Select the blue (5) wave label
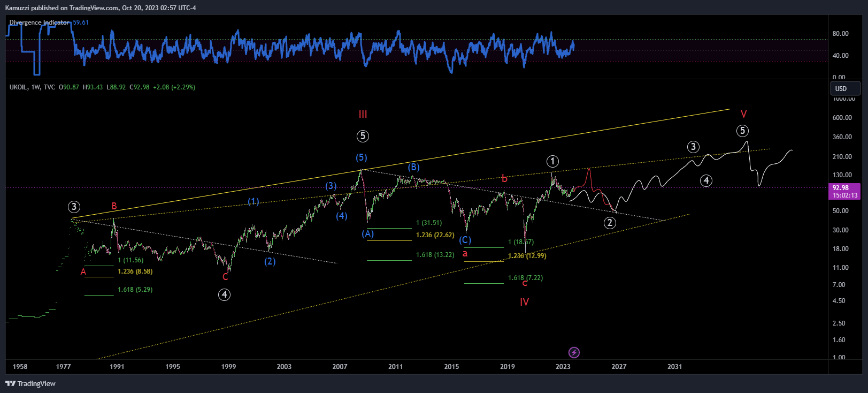This screenshot has width=868, height=393. click(x=362, y=157)
